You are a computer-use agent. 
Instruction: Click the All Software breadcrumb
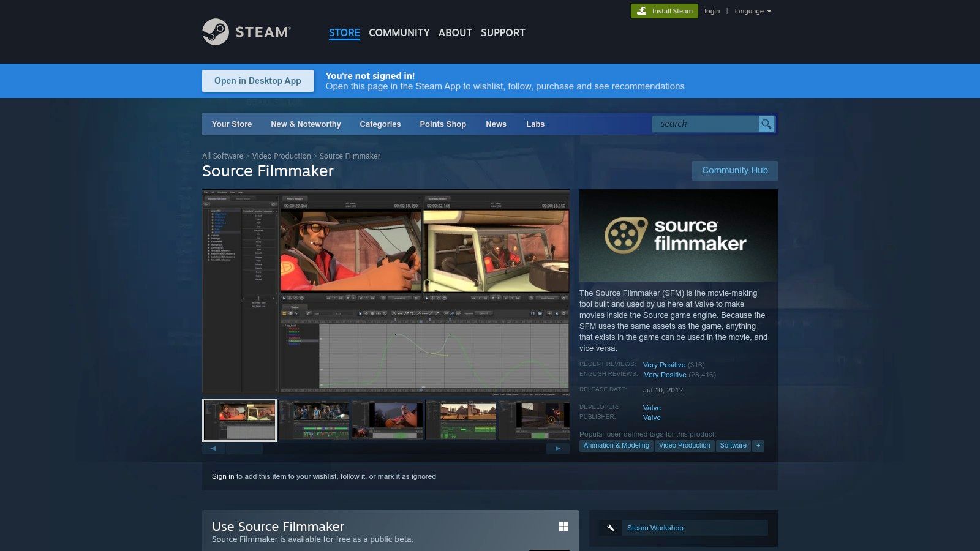coord(222,156)
